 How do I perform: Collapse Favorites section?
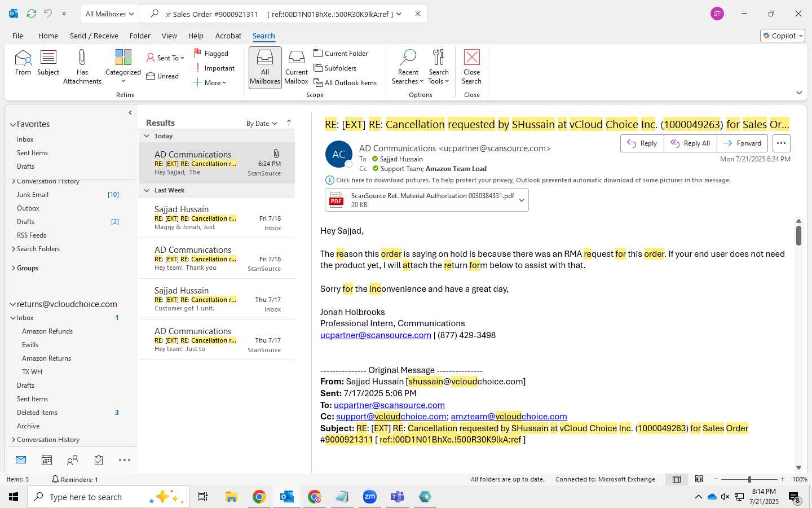point(13,124)
